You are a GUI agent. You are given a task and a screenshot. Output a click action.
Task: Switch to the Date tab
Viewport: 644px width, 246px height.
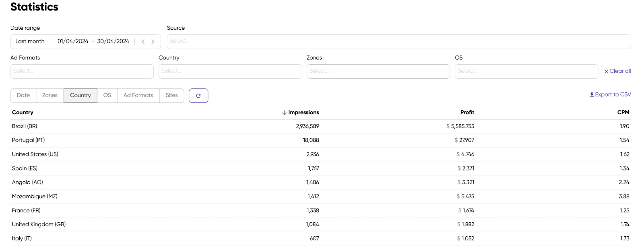23,96
